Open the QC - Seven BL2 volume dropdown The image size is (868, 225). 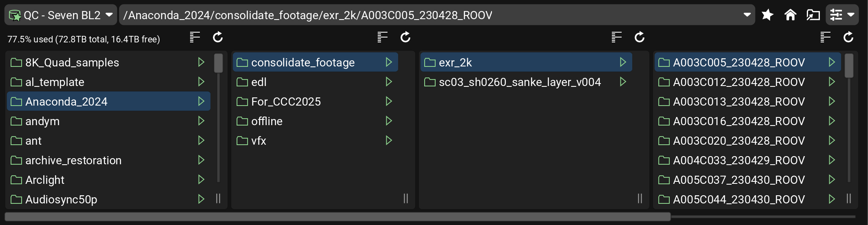60,15
